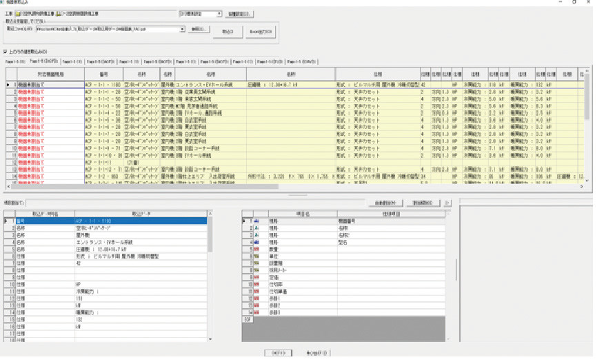The image size is (604, 364).
Task: Click the Excel出力 button
Action: [x=261, y=32]
